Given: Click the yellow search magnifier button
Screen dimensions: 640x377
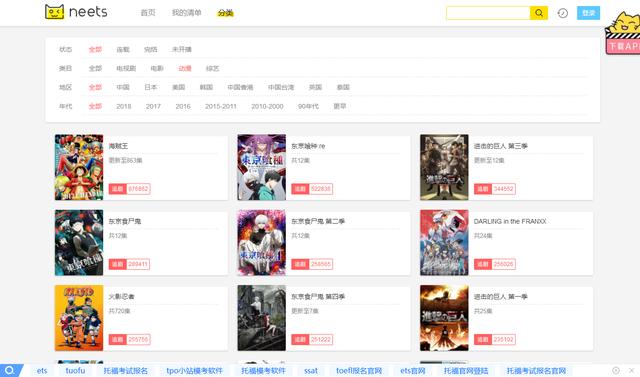Looking at the screenshot, I should point(539,13).
